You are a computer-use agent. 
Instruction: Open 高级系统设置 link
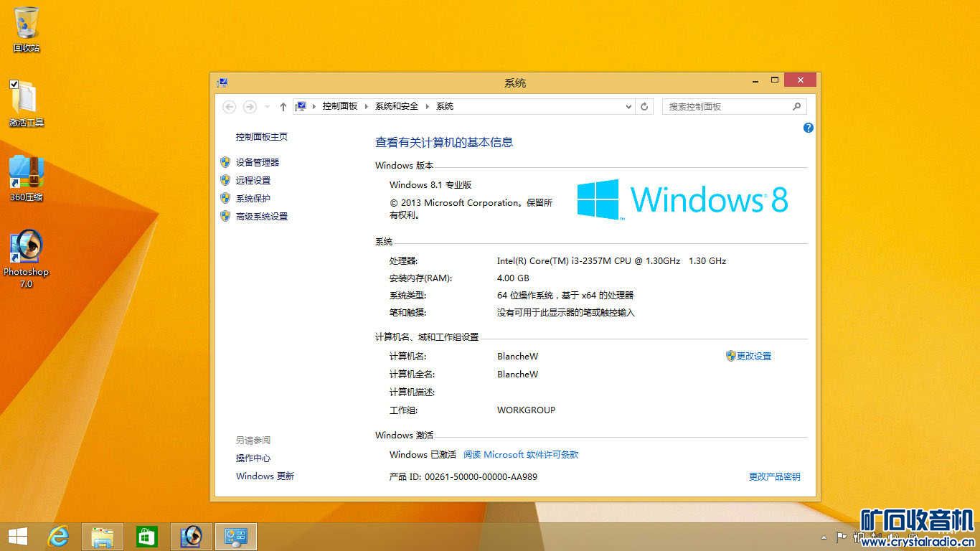[262, 217]
